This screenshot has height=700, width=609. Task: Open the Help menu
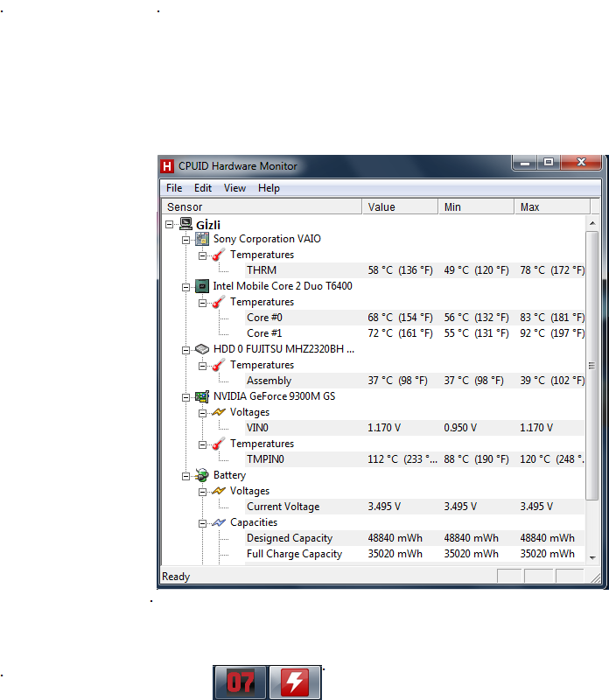point(269,188)
